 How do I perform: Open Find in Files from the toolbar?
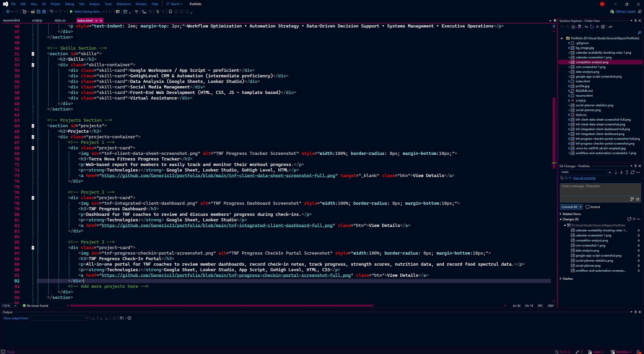point(118,12)
